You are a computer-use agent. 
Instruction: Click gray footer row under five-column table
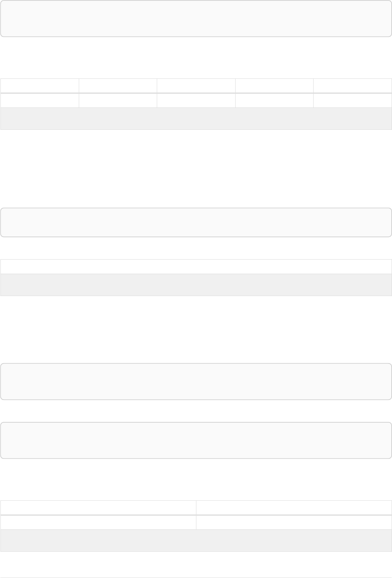196,118
